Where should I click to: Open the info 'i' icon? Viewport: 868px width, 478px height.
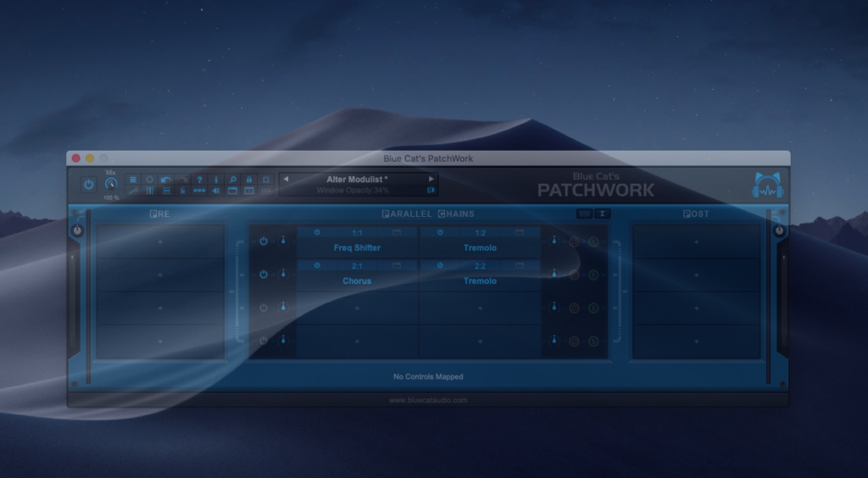(216, 180)
